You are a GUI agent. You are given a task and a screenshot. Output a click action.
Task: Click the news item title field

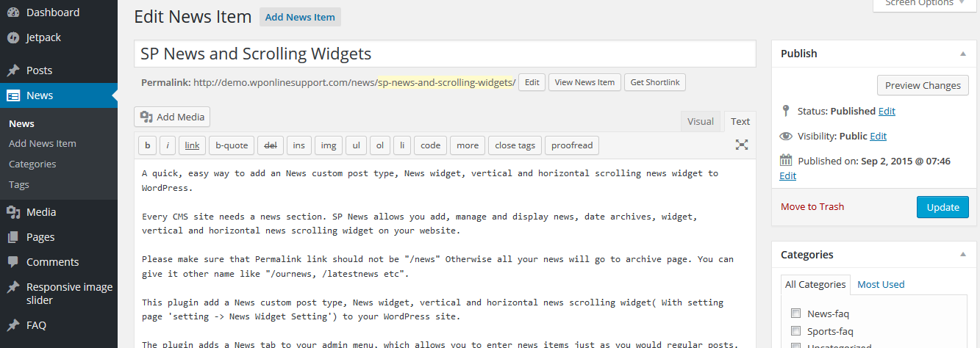[x=445, y=54]
